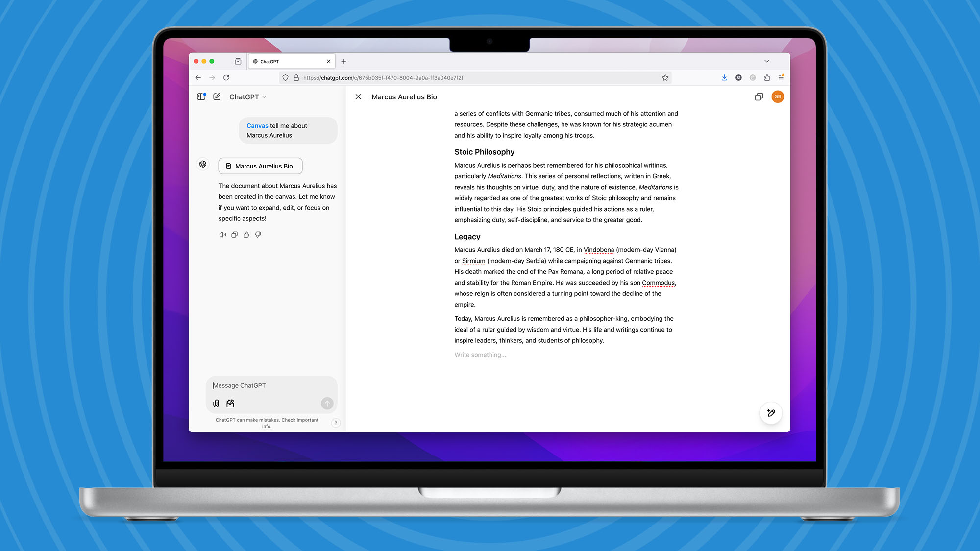Send the message with arrow button
This screenshot has height=551, width=980.
327,404
